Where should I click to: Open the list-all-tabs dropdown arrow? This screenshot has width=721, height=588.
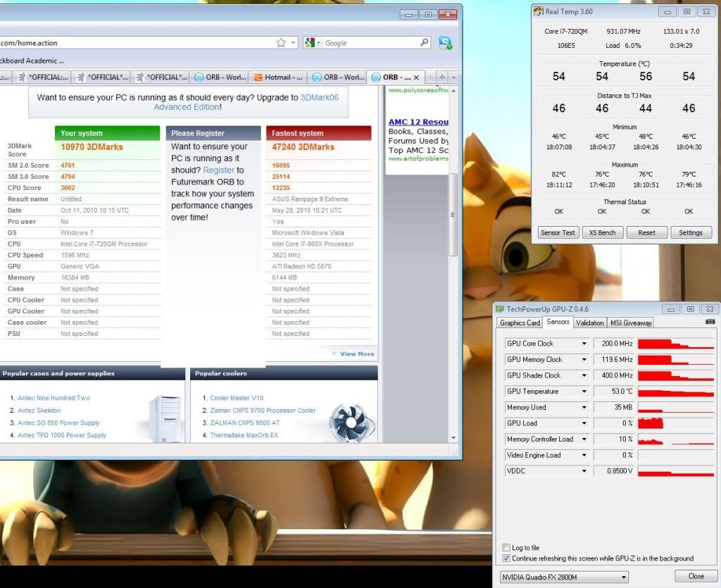coord(453,77)
